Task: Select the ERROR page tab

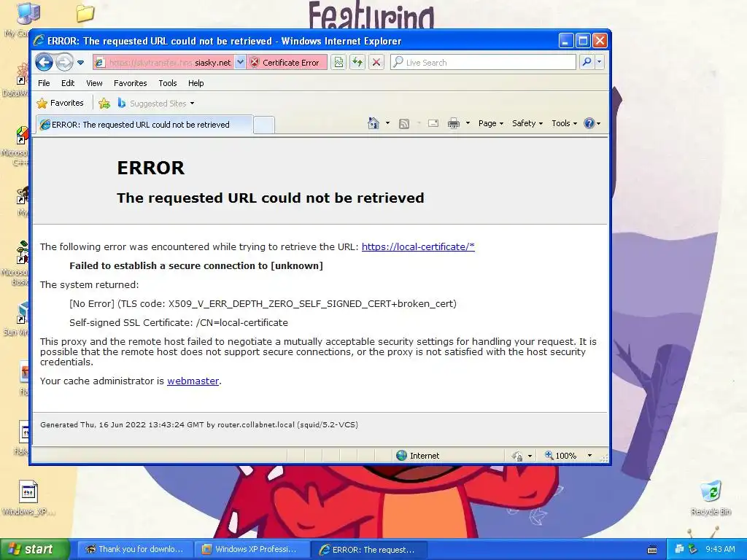Action: pos(144,125)
